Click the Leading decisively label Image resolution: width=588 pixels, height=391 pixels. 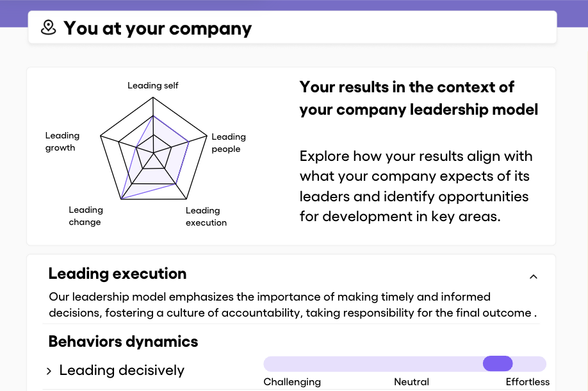(x=122, y=370)
